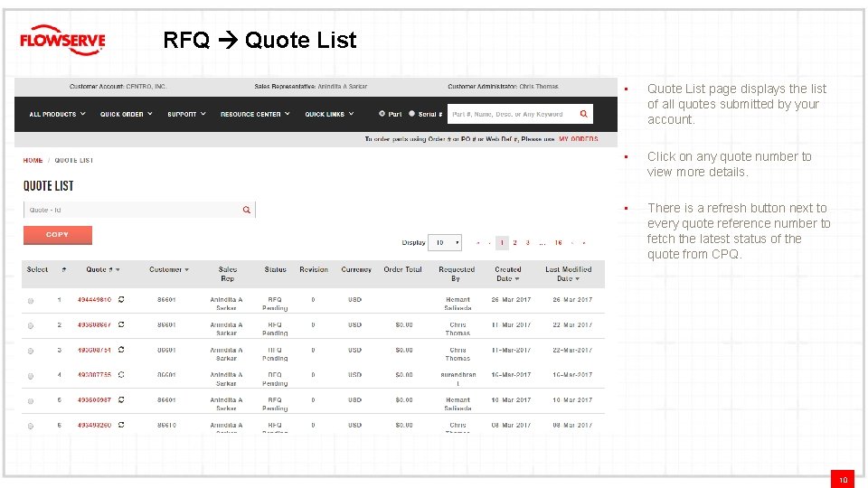Go to previous page arrow in pagination
The image size is (868, 488).
[489, 242]
